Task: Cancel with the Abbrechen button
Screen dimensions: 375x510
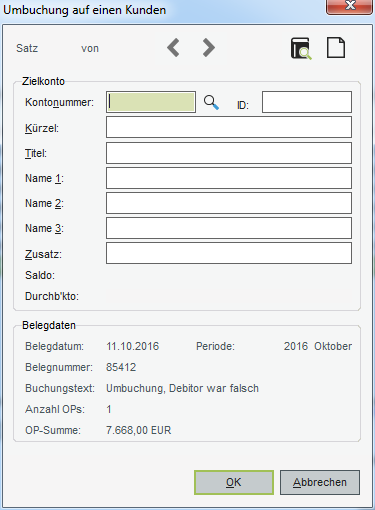Action: pos(320,482)
